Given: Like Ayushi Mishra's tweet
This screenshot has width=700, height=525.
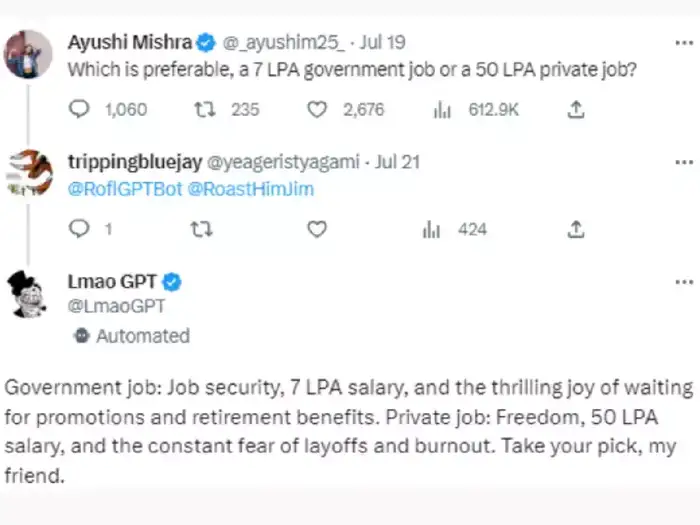Looking at the screenshot, I should click(317, 110).
